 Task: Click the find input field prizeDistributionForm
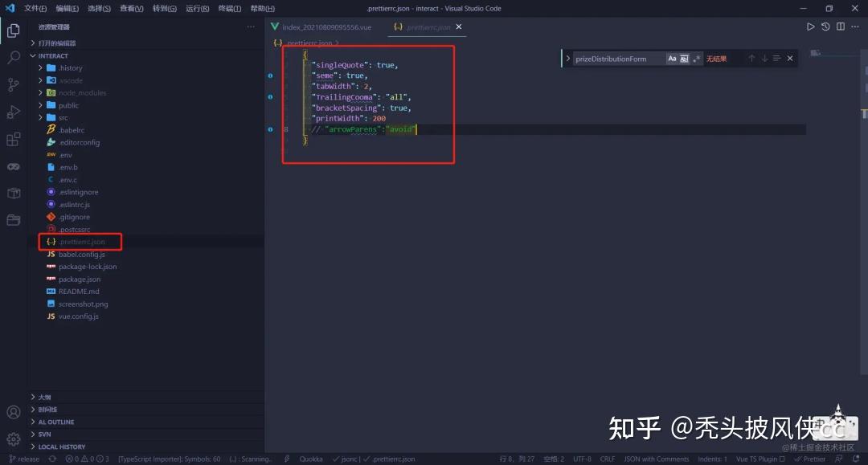point(618,59)
